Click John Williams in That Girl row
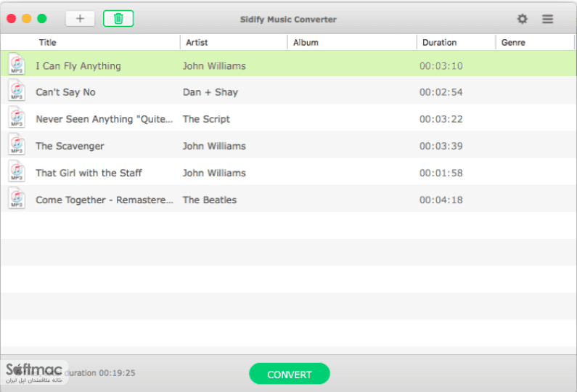Viewport: 577px width, 392px height. [214, 173]
